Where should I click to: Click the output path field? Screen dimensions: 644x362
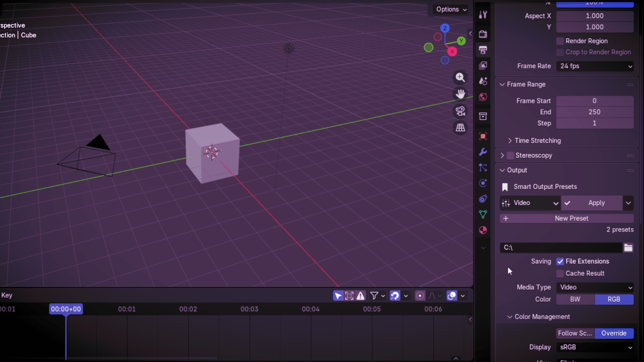coord(561,247)
